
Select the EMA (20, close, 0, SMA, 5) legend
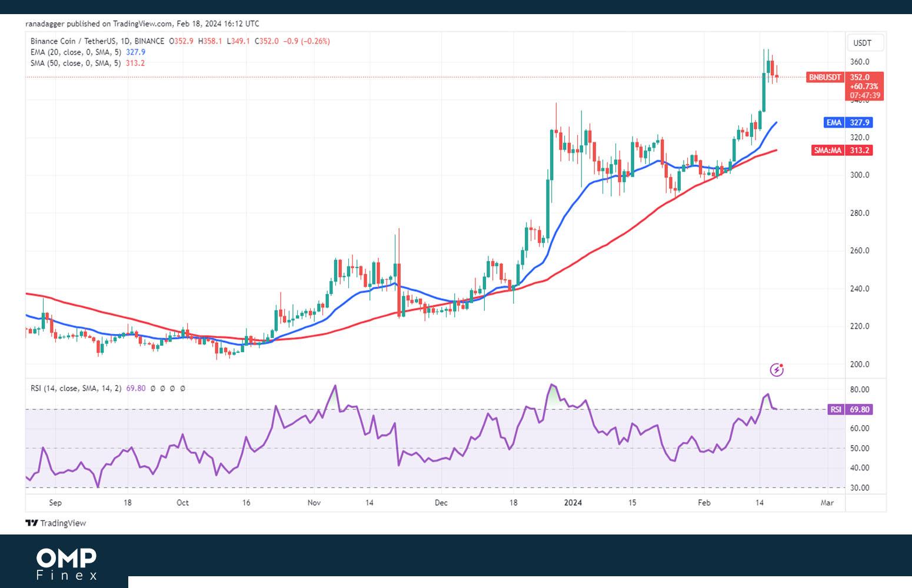click(x=76, y=52)
